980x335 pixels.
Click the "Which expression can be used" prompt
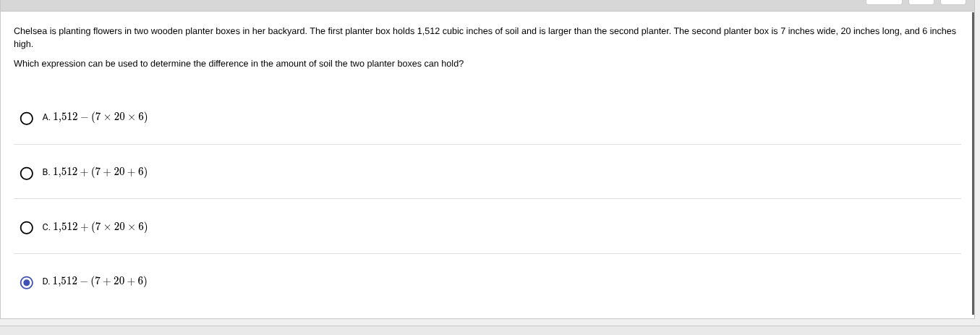(x=239, y=64)
